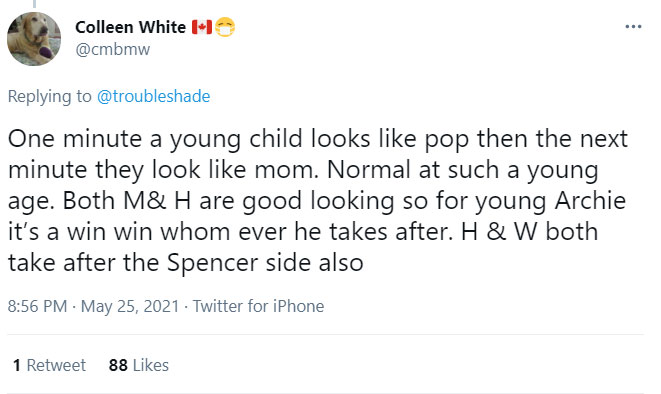Screen dimensions: 661x394
Task: Show the 88 Likes list
Action: click(x=139, y=365)
